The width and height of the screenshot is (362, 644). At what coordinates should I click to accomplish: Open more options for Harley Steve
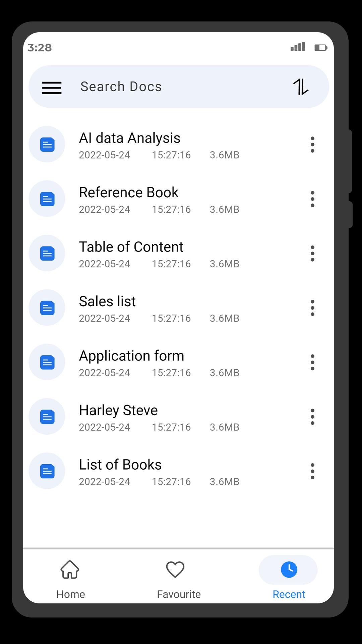[312, 417]
